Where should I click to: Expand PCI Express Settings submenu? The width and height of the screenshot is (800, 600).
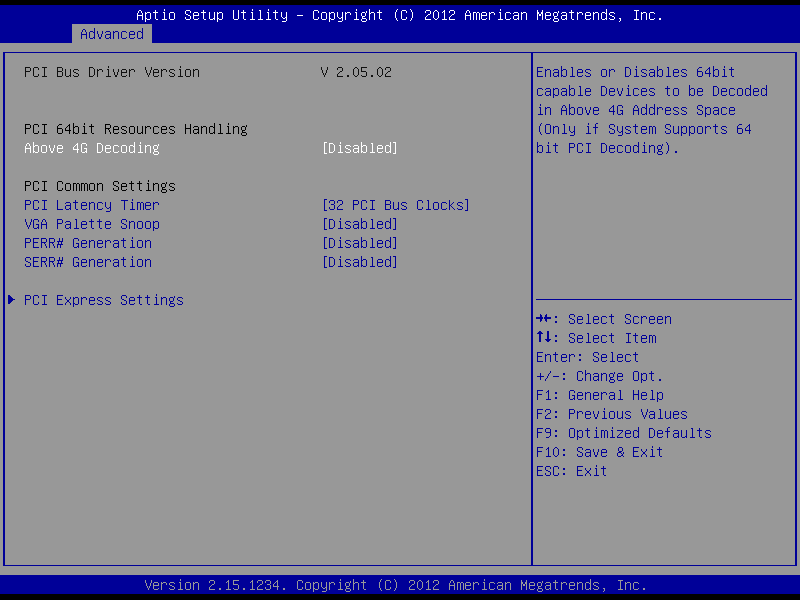click(104, 300)
